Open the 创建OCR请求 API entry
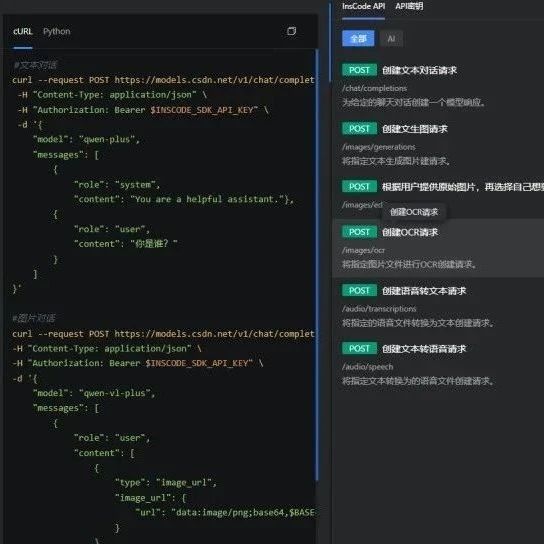Viewport: 544px width, 544px height. tap(410, 232)
